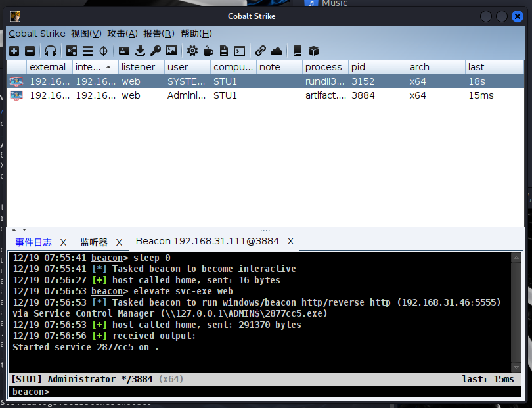Viewport: 532px width, 408px height.
Task: Open credentials card icon
Action: [124, 51]
